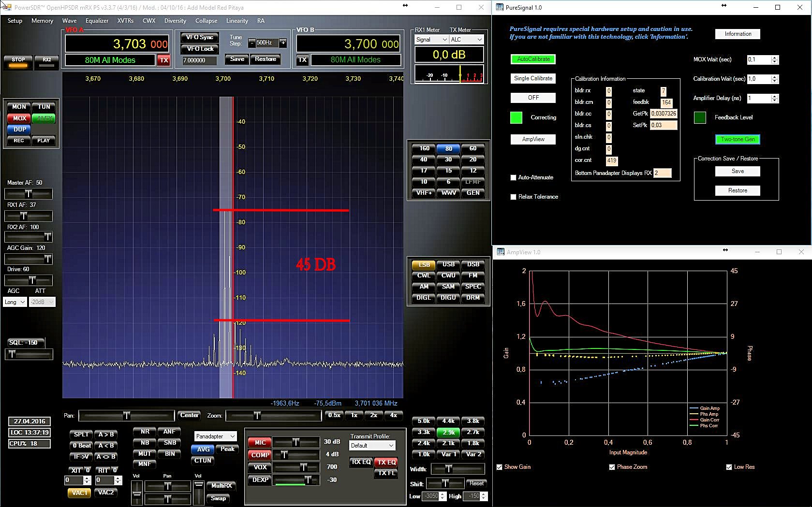Switch mode to USB
Screen dimensions: 812x507
tap(448, 264)
